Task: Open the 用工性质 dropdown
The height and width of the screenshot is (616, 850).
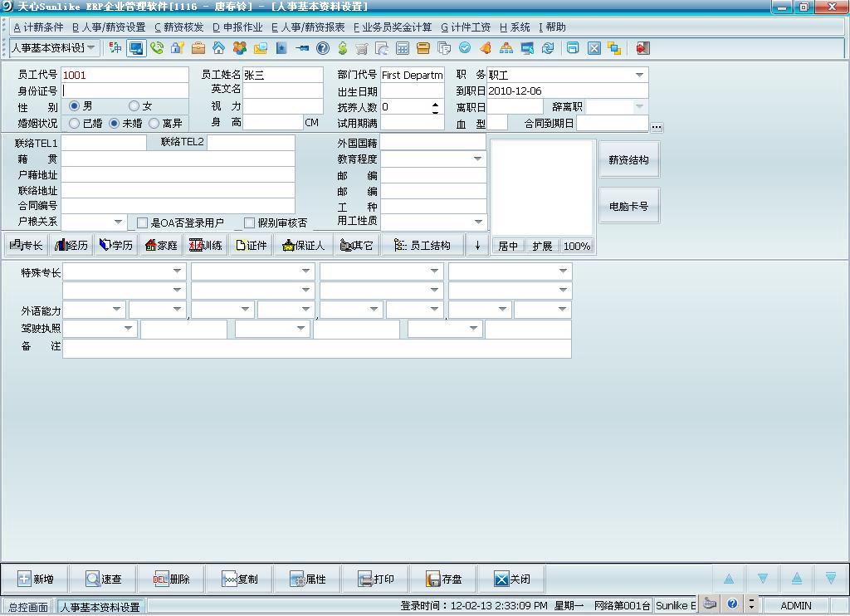Action: point(478,221)
